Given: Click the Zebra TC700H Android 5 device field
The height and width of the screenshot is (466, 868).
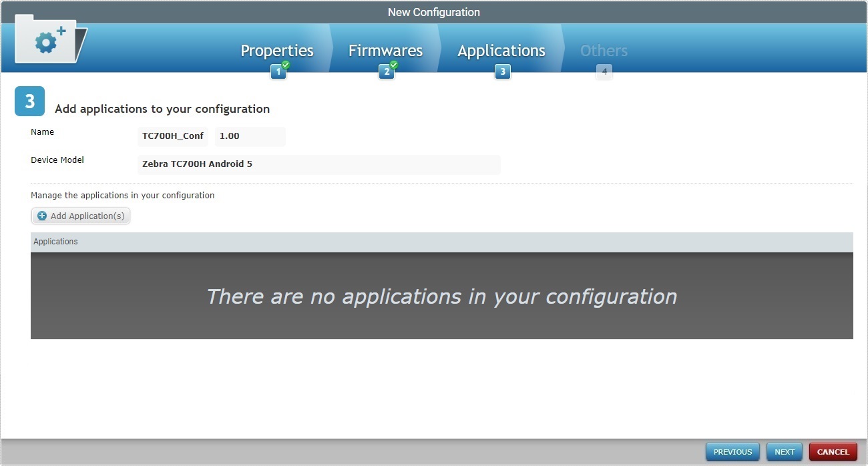Looking at the screenshot, I should (x=318, y=164).
